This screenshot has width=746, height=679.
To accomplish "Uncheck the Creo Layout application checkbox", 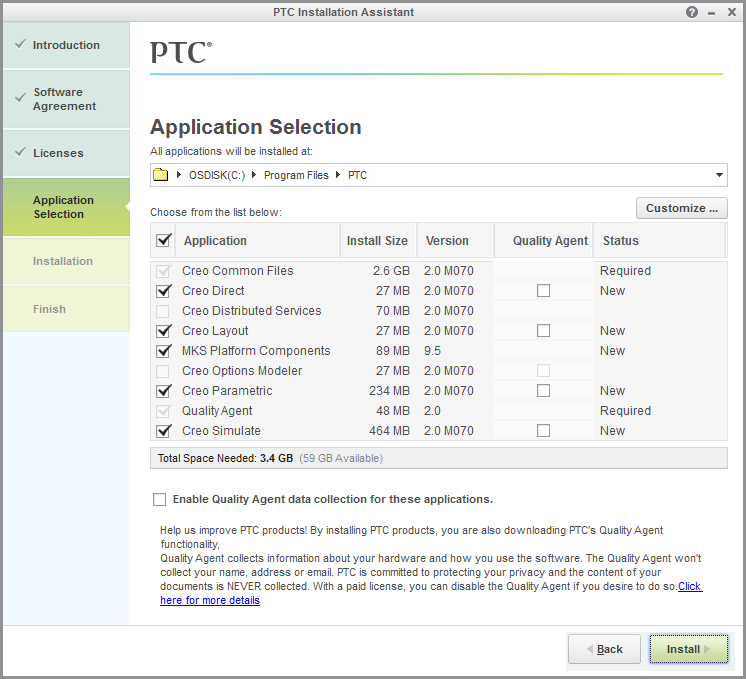I will click(164, 331).
